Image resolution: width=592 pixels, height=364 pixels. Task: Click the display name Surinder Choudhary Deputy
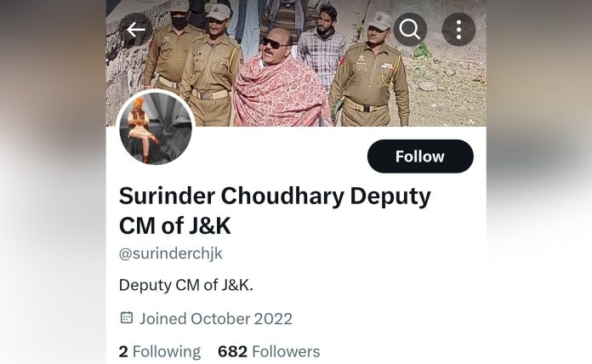click(275, 197)
